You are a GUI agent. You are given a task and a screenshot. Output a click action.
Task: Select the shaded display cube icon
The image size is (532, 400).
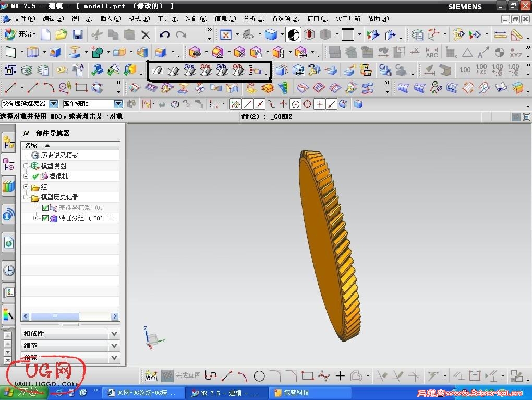(271, 34)
